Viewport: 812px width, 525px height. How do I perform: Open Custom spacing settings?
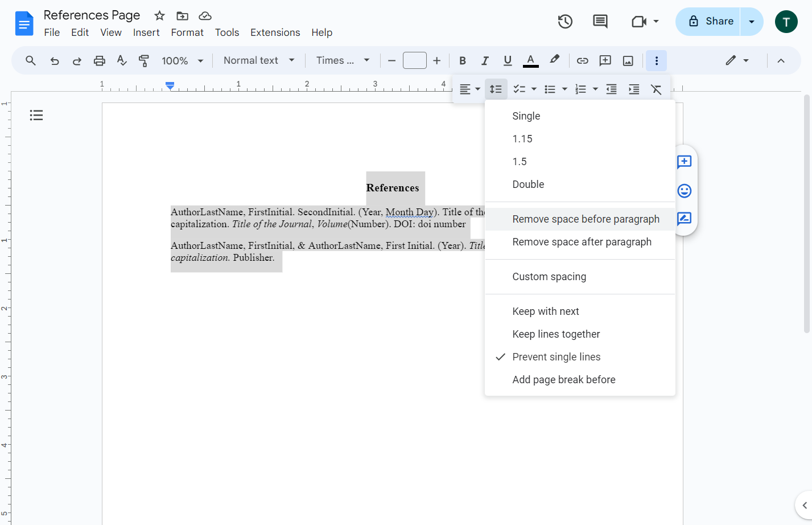(x=580, y=277)
